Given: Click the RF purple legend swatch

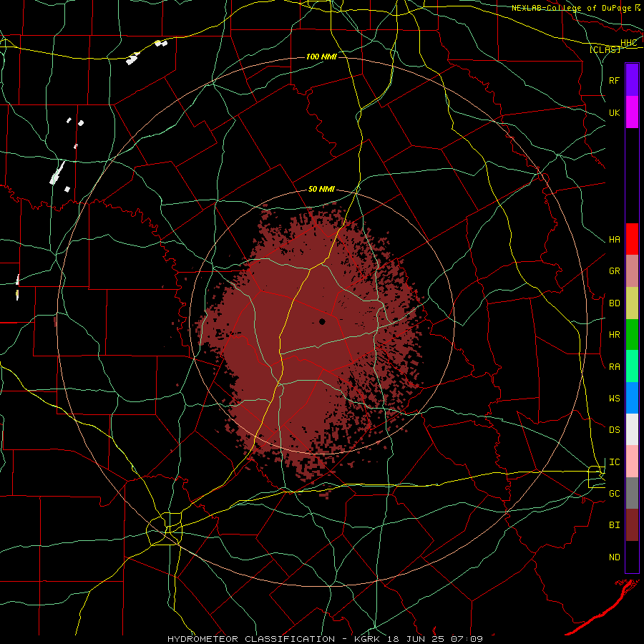Looking at the screenshot, I should pos(632,80).
